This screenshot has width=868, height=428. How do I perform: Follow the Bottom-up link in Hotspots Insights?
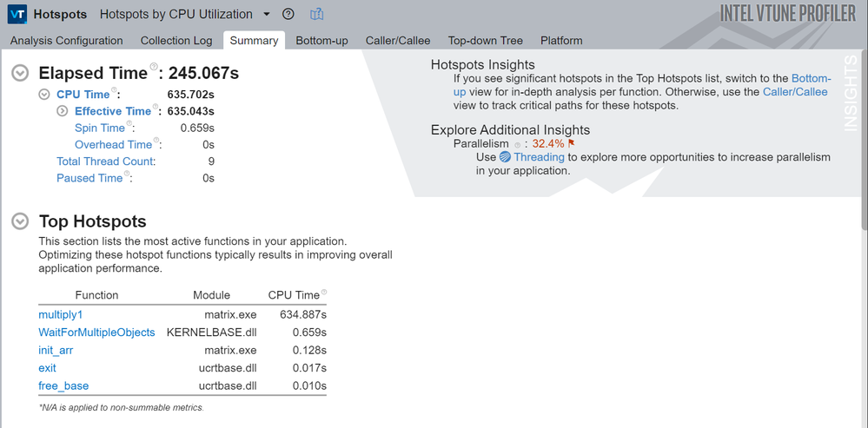coord(812,78)
